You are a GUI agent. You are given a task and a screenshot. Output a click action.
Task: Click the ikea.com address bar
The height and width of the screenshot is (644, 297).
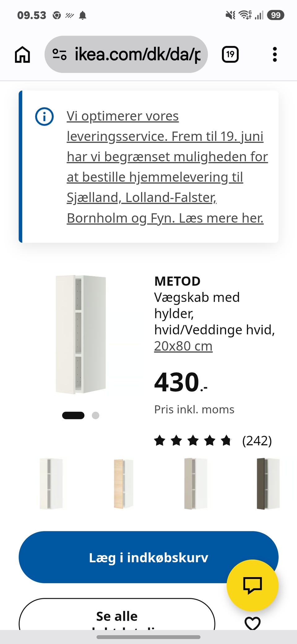[126, 54]
